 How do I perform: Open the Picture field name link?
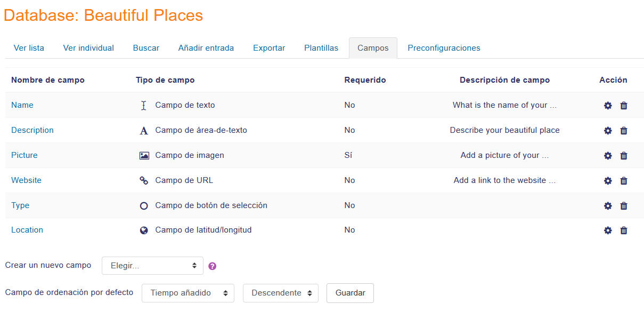(25, 155)
